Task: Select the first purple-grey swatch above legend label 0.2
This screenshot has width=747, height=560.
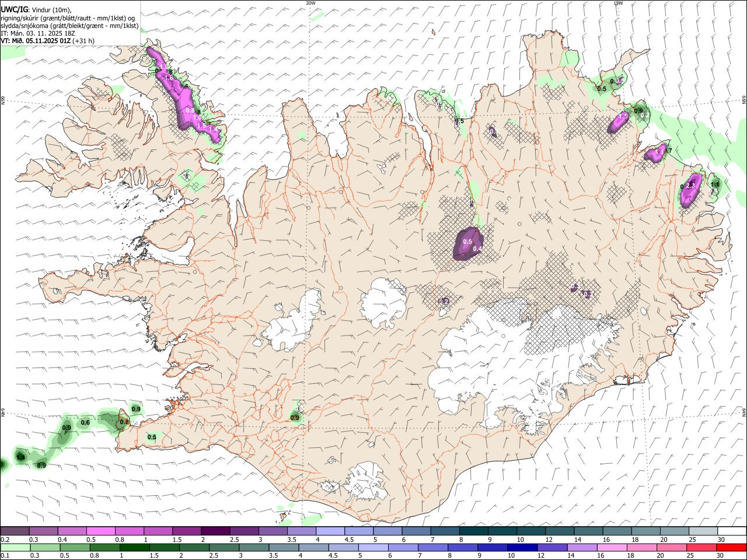Action: coord(15,531)
